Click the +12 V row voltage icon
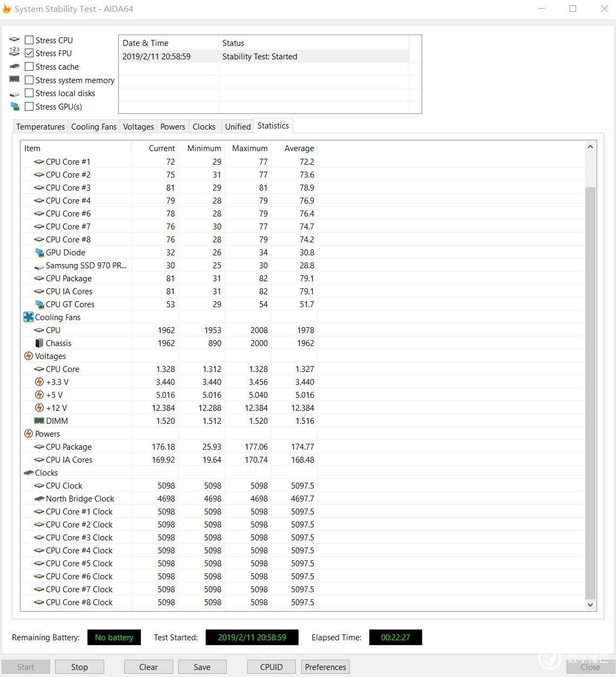Screen dimensions: 616x677 tap(39, 408)
